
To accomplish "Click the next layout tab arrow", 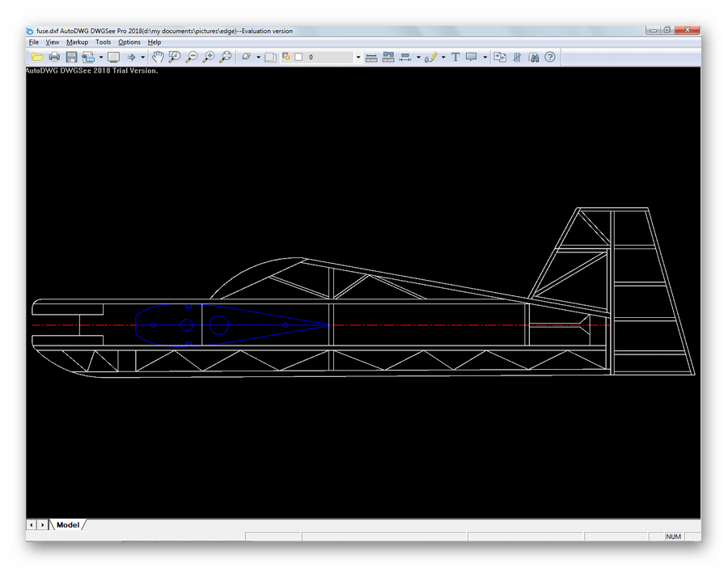I will click(42, 525).
